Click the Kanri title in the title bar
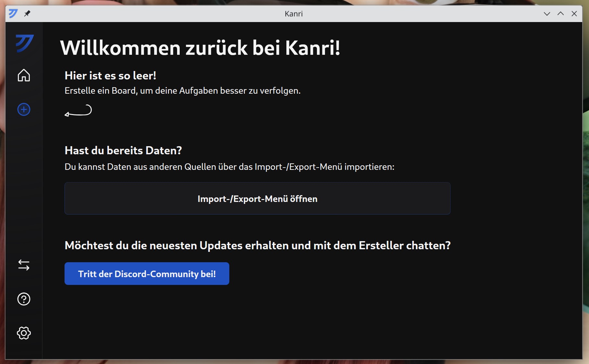Image resolution: width=589 pixels, height=364 pixels. pyautogui.click(x=294, y=14)
